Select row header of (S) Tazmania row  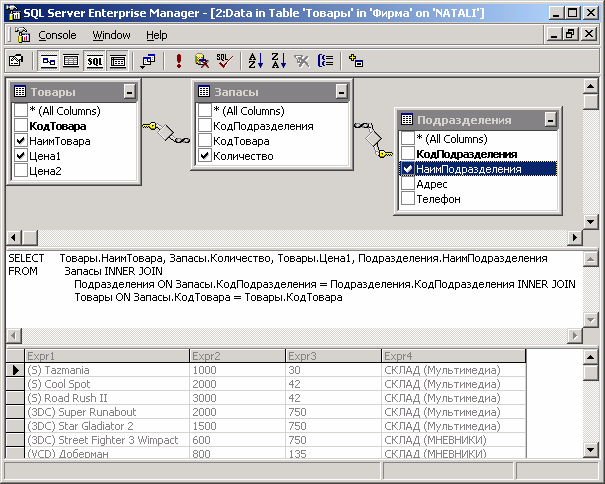(x=15, y=370)
